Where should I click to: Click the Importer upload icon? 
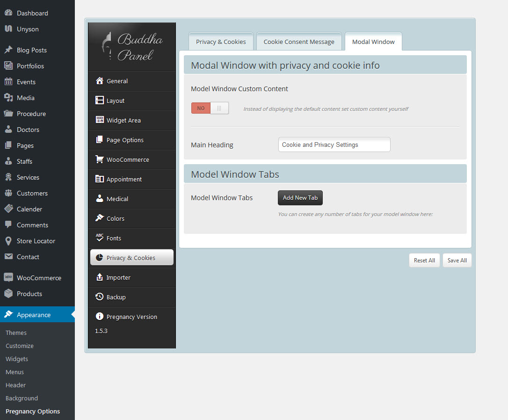click(99, 277)
